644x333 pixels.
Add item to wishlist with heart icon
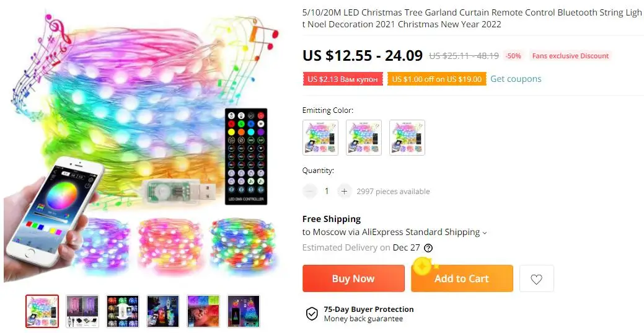point(536,278)
